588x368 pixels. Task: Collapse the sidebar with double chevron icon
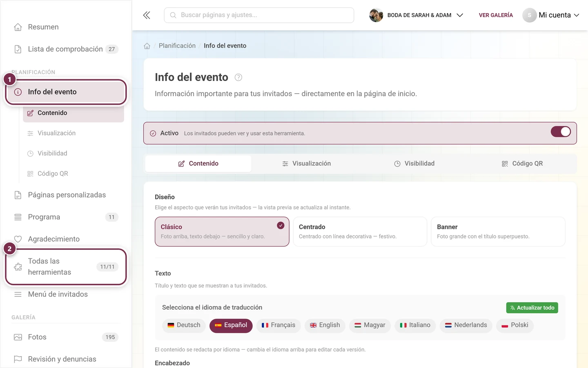tap(147, 15)
